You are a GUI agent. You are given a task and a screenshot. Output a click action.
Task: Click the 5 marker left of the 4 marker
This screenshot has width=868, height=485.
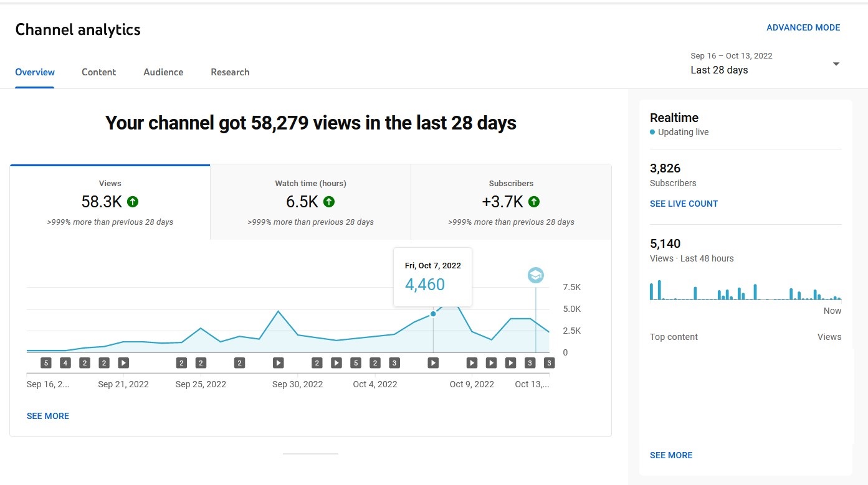(46, 363)
